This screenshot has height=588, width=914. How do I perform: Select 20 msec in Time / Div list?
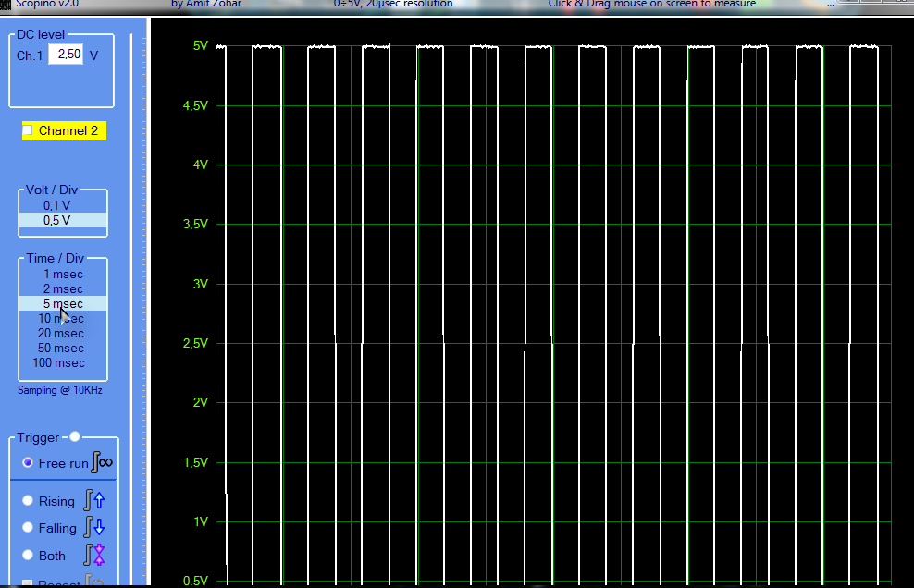coord(63,333)
